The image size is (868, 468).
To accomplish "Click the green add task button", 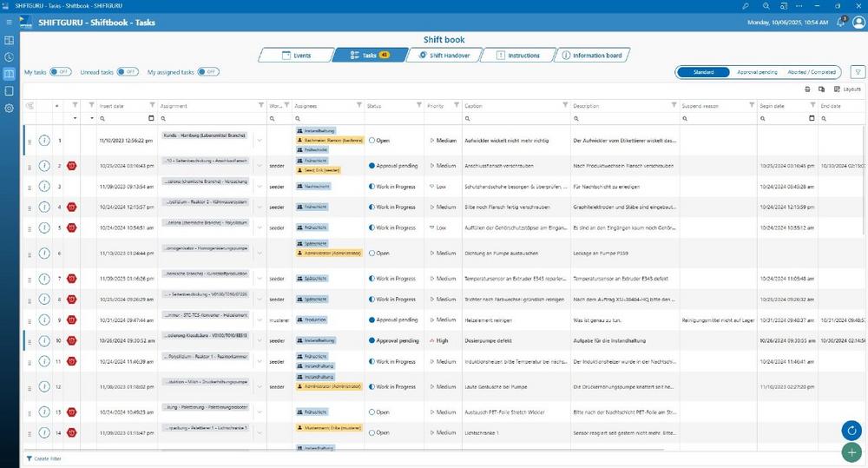I will (850, 452).
